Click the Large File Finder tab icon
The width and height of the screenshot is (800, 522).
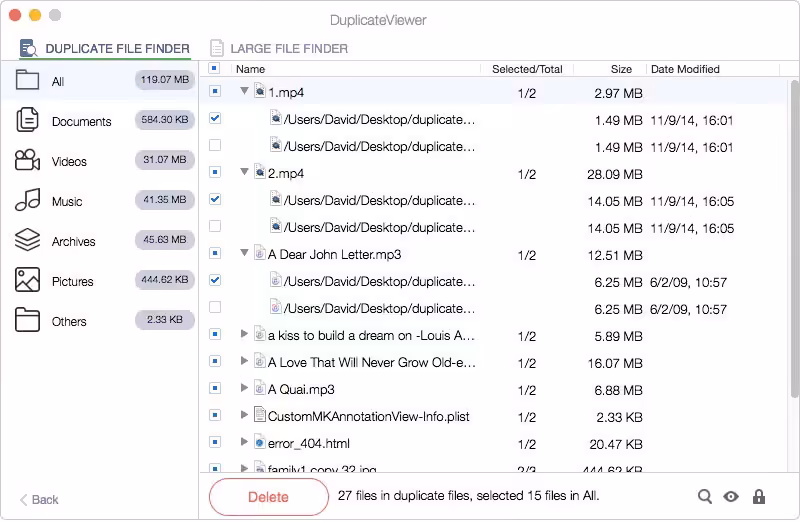point(217,48)
